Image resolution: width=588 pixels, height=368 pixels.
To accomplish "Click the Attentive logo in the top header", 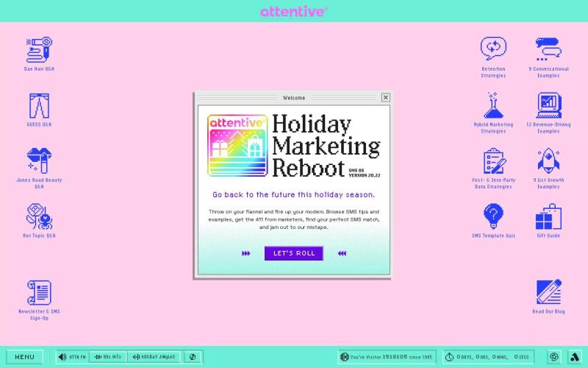I will pos(294,11).
